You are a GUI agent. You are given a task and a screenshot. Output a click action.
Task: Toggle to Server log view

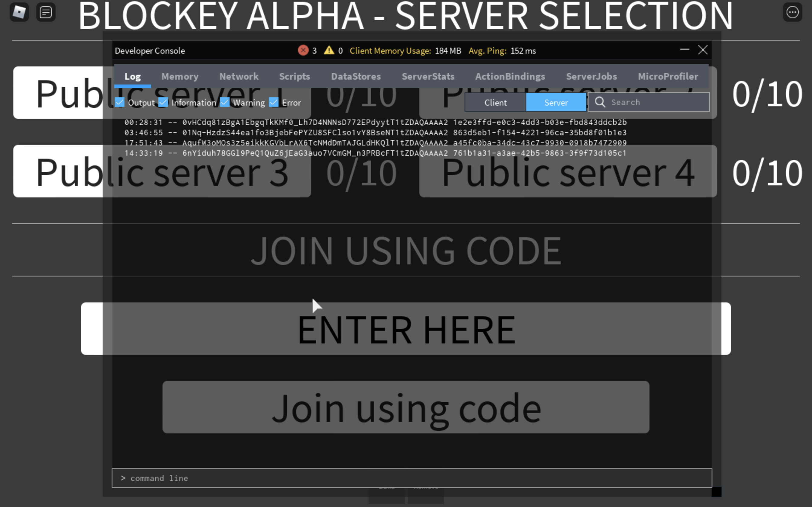pyautogui.click(x=555, y=102)
